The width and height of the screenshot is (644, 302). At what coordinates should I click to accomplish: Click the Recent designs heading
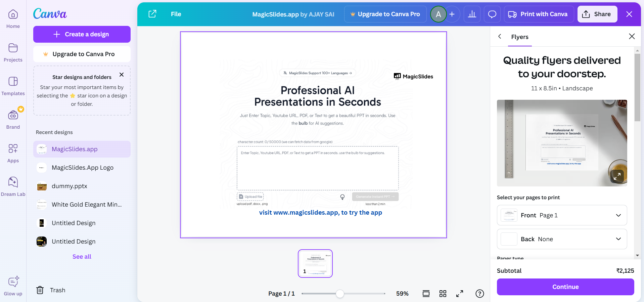point(54,132)
